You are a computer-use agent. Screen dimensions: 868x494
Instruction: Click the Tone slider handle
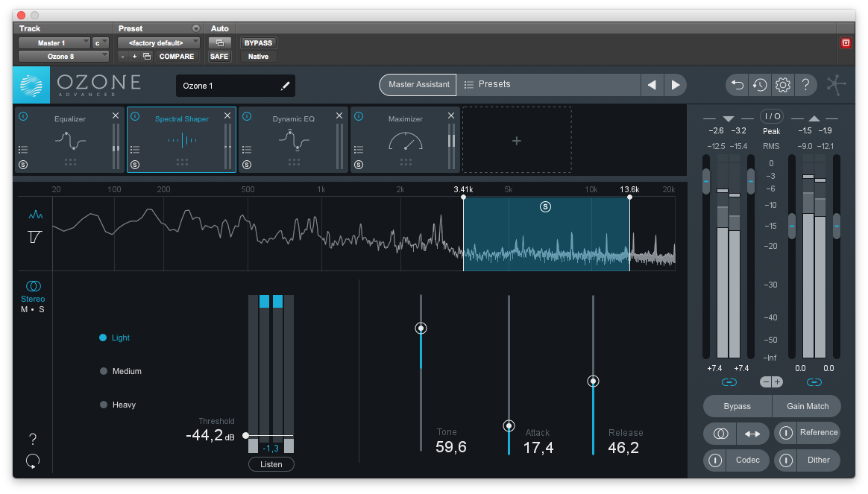point(421,329)
